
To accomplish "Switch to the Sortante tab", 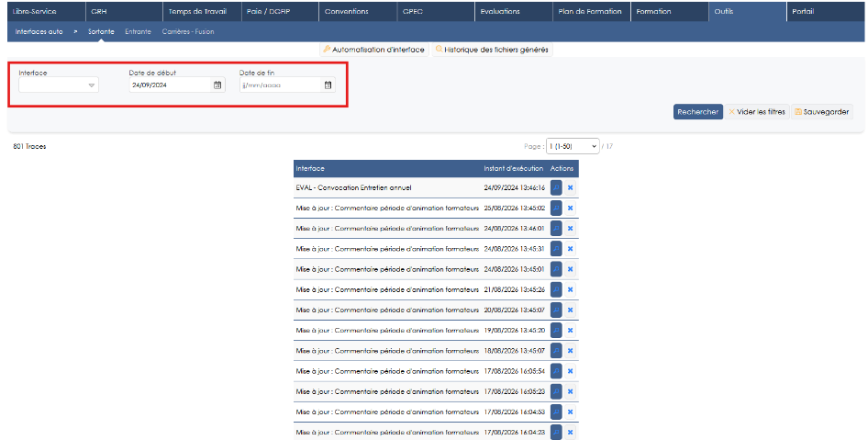I will pos(101,31).
